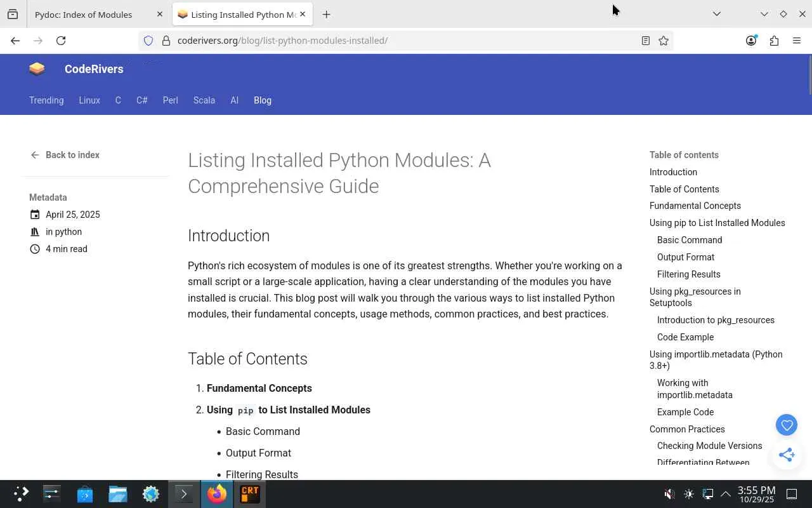
Task: Expand the list all tabs chevron
Action: point(717,14)
